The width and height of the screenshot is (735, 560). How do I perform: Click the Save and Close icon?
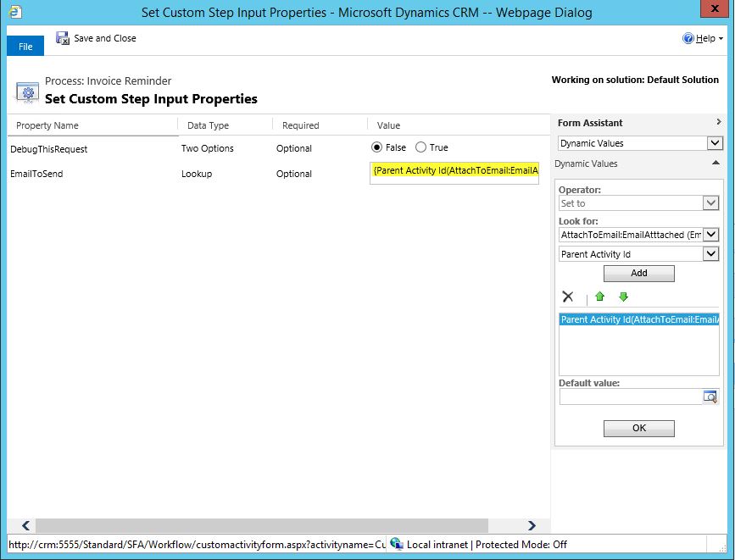tap(62, 38)
